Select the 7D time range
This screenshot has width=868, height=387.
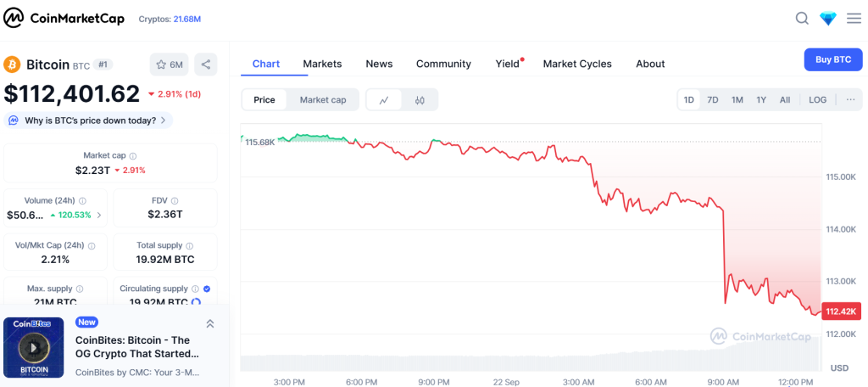click(x=713, y=100)
